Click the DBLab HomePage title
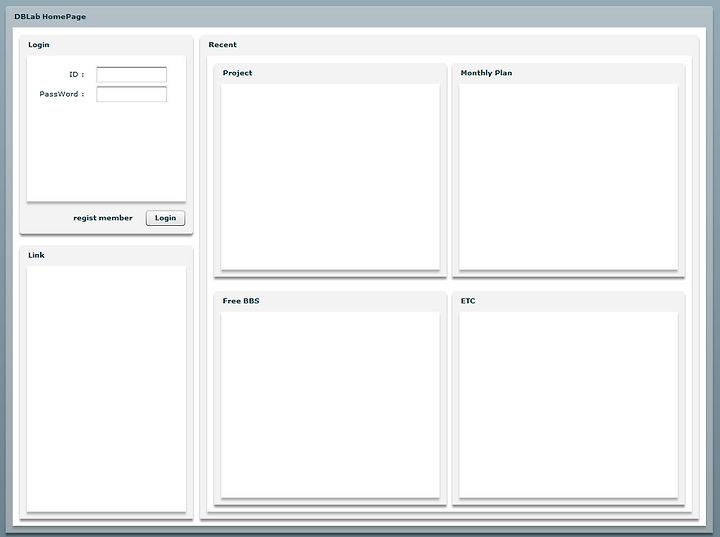Screen dimensions: 720x537 click(50, 17)
